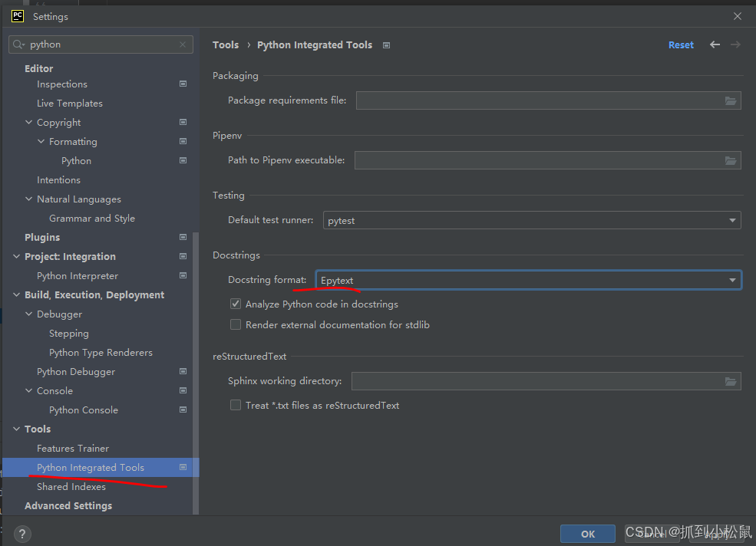This screenshot has width=756, height=546.
Task: Click the project-level icon beside Plugins
Action: (x=183, y=237)
